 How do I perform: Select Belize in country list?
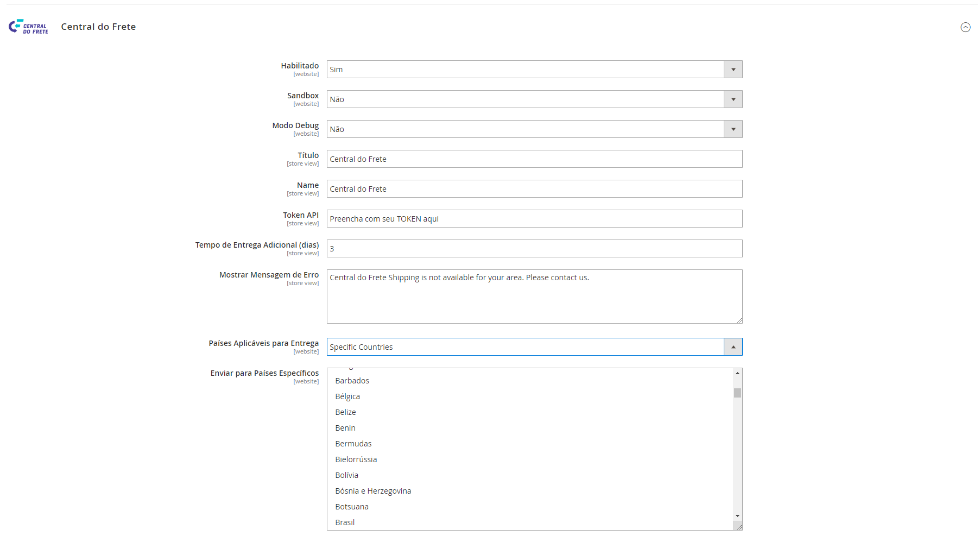click(x=530, y=412)
